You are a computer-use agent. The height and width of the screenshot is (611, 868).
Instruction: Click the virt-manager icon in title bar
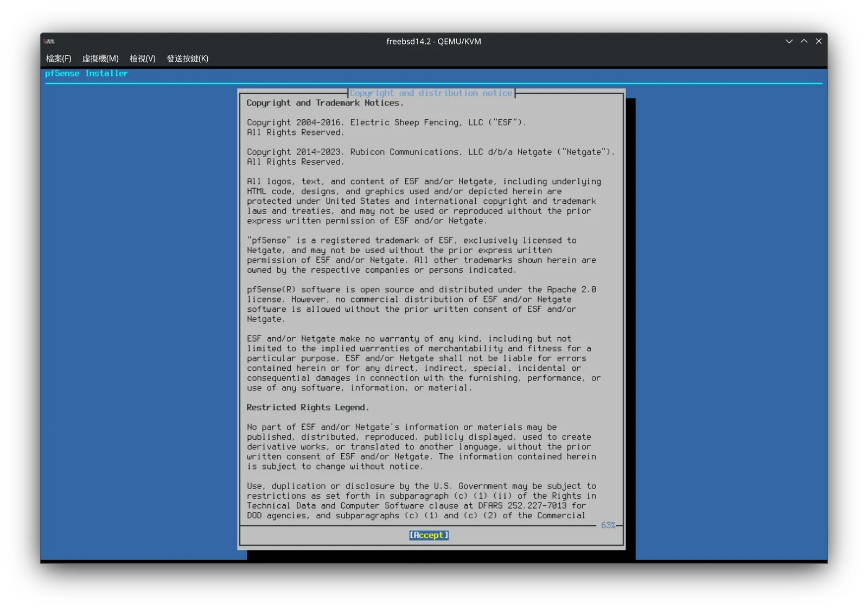pyautogui.click(x=49, y=41)
